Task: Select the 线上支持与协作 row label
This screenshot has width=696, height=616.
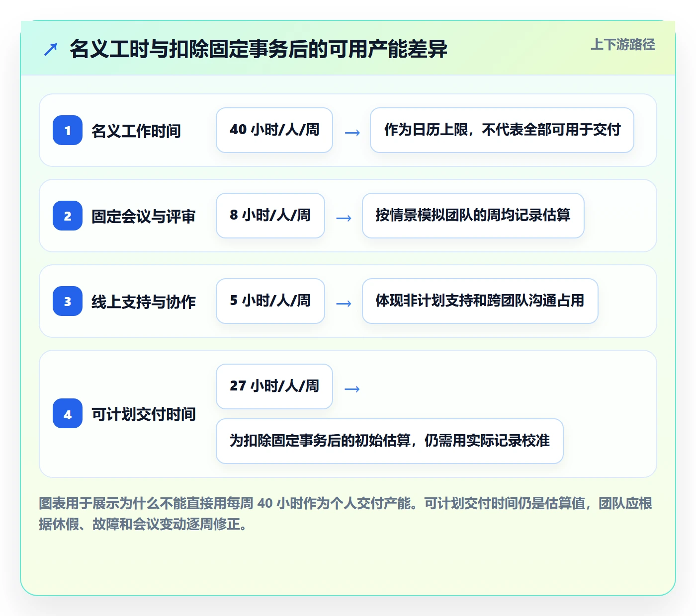Action: 143,302
